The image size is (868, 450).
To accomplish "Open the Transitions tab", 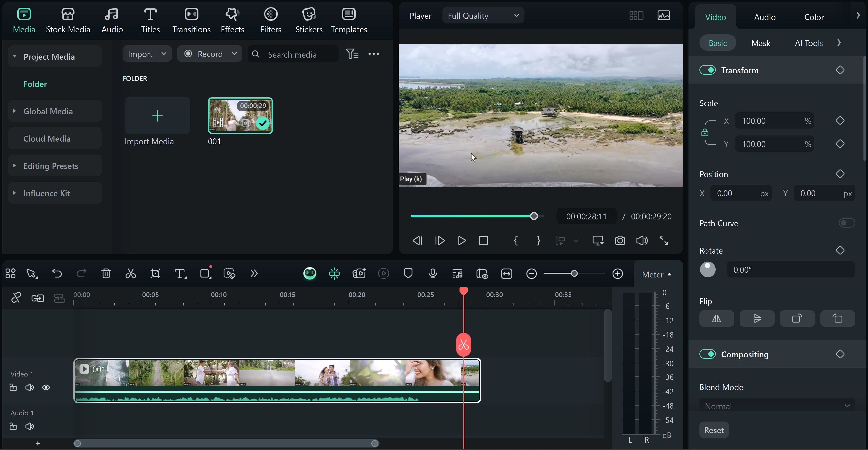I will tap(191, 20).
